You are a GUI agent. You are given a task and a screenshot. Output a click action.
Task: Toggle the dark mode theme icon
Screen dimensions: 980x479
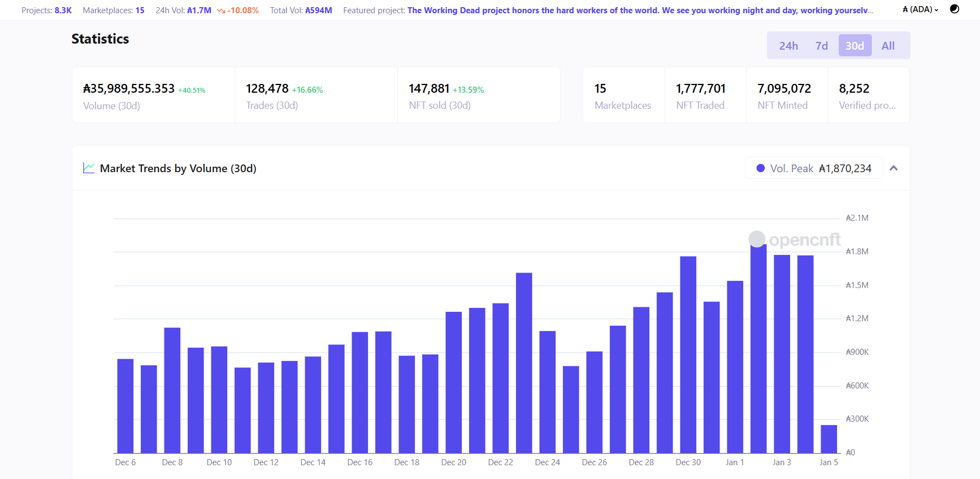tap(954, 9)
